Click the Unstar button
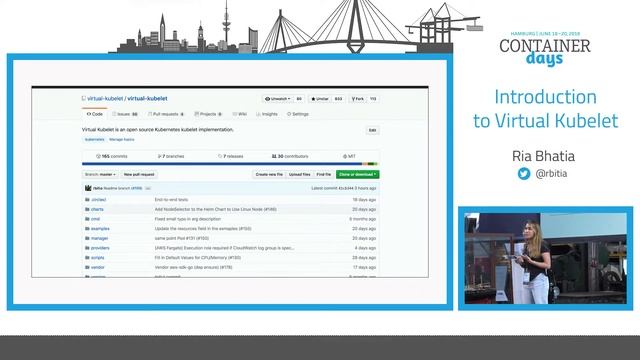The width and height of the screenshot is (640, 360). 320,99
